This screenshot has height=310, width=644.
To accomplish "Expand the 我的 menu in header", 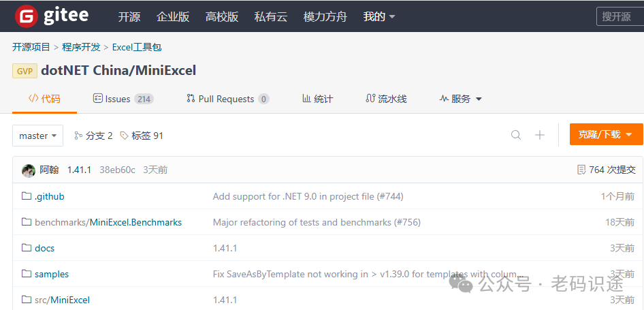I will (379, 16).
